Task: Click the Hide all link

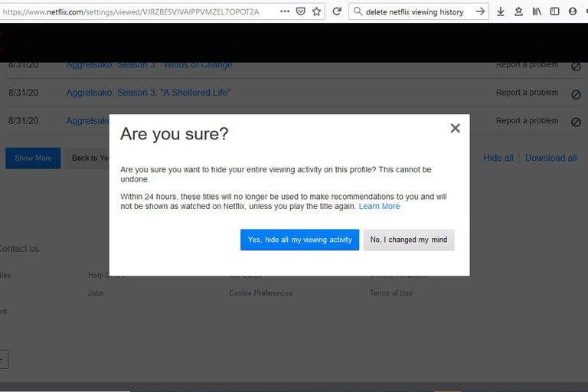Action: [x=498, y=158]
